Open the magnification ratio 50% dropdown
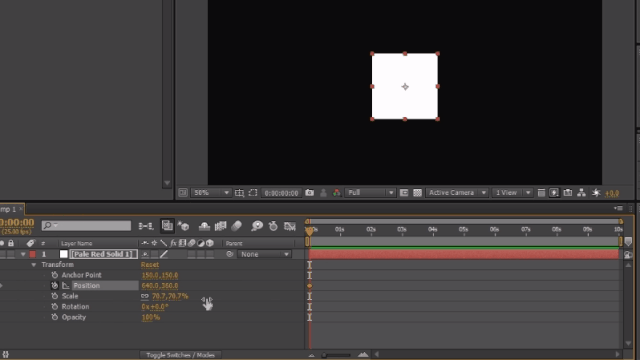640x360 pixels. [x=211, y=193]
